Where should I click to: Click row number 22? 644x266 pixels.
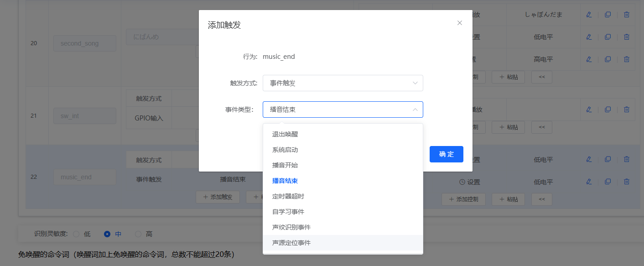tap(34, 177)
